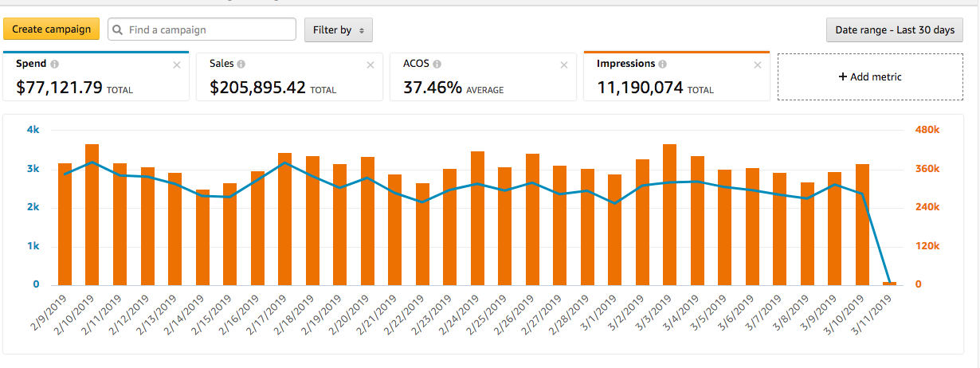Click the blue 4k left axis label

click(x=33, y=129)
